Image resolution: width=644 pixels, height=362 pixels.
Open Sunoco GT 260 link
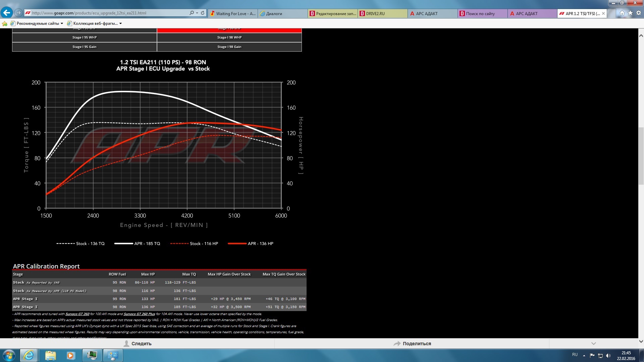[77, 314]
